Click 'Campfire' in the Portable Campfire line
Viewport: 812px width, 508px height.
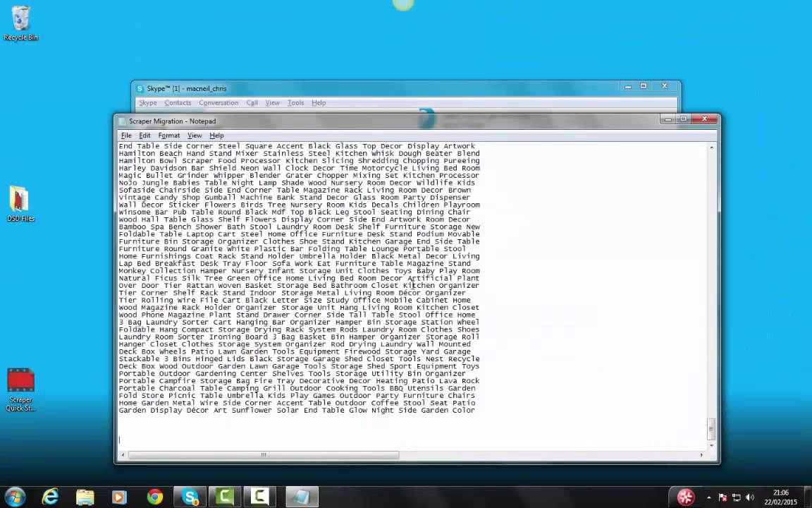(177, 380)
